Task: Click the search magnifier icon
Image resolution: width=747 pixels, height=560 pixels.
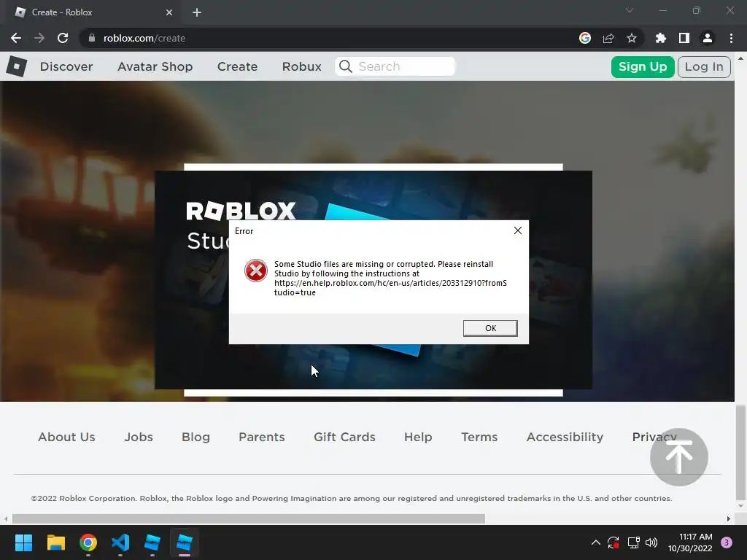Action: pyautogui.click(x=345, y=66)
